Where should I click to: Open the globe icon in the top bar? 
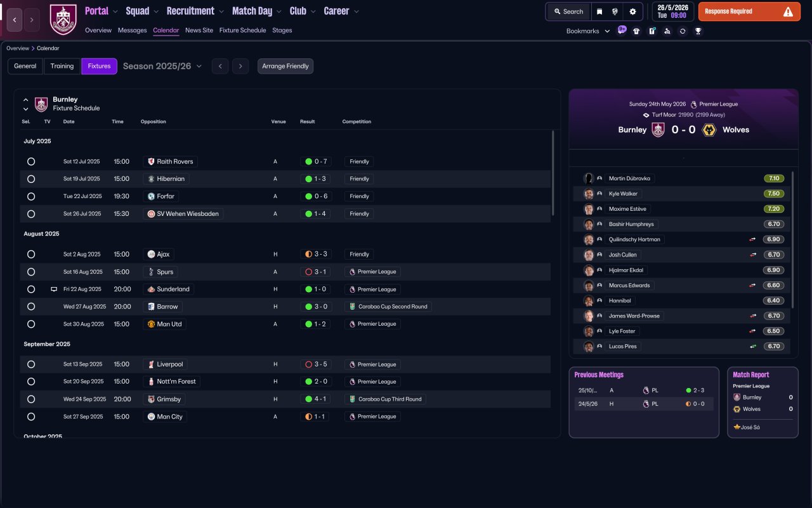(615, 11)
